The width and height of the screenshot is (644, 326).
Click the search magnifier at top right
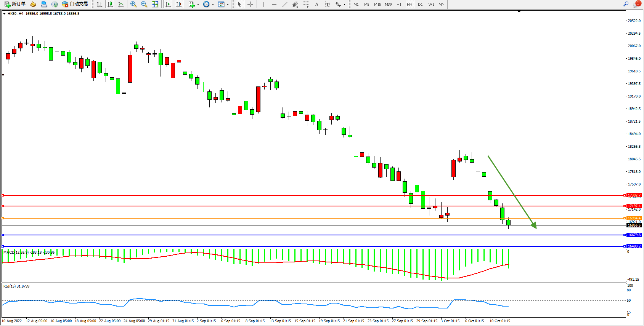626,4
